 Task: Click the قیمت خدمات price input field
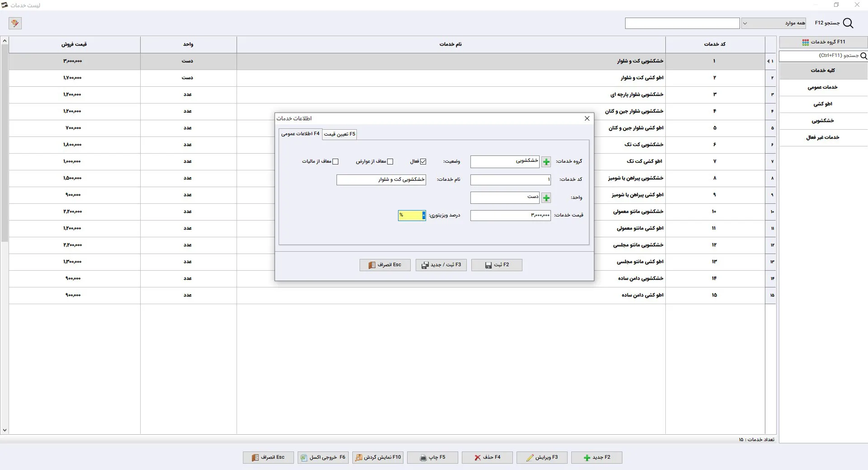coord(511,216)
